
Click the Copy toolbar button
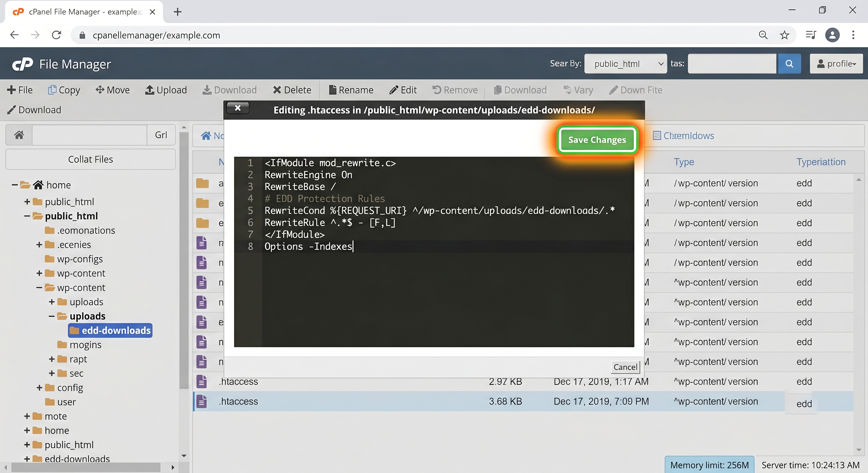tap(64, 90)
